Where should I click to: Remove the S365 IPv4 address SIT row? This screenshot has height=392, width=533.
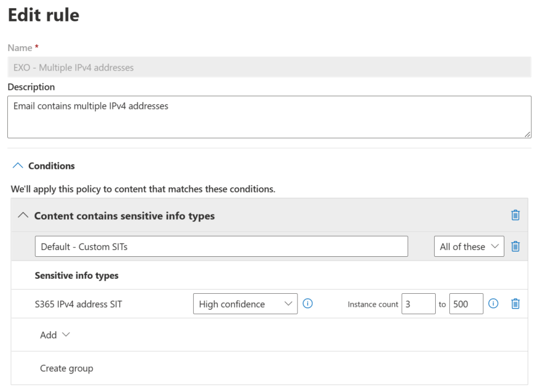coord(515,304)
